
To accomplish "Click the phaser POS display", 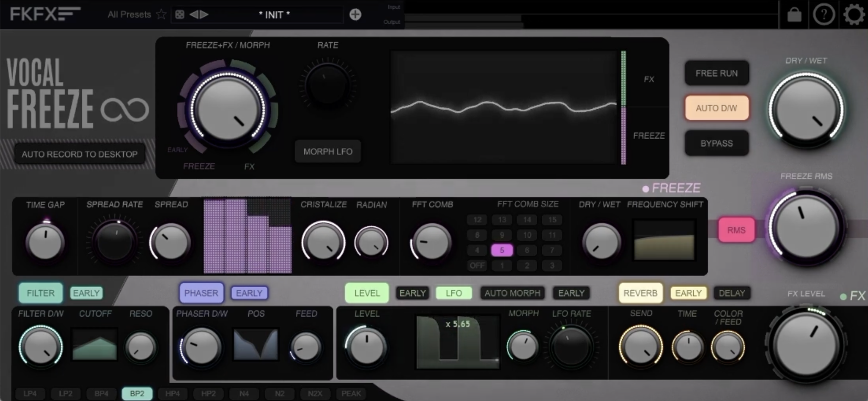I will point(256,345).
